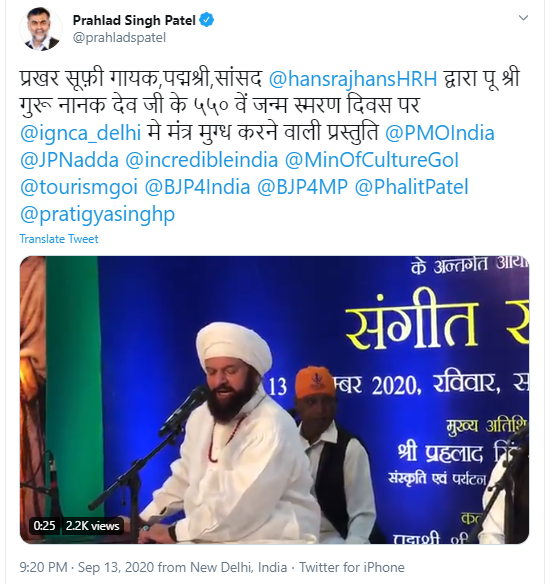Click the 0:25 video duration badge

click(44, 526)
